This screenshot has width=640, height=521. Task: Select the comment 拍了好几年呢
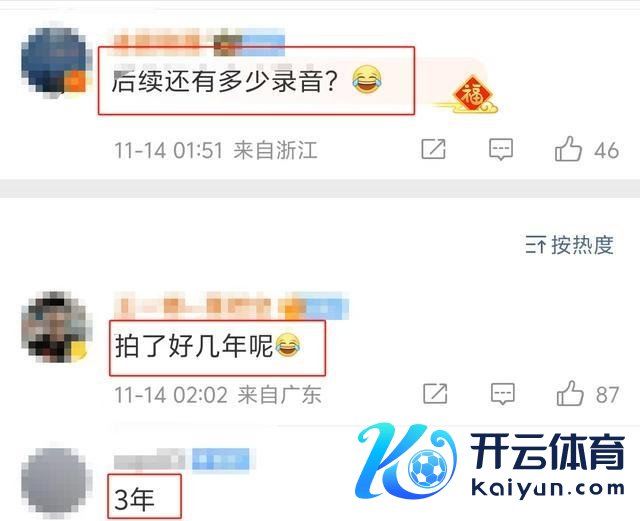[x=207, y=346]
